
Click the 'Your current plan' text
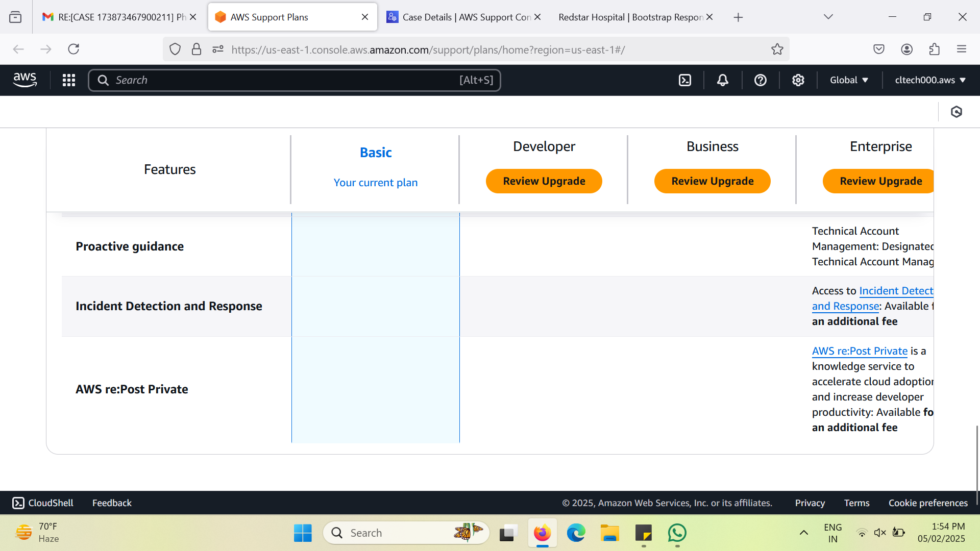click(376, 183)
